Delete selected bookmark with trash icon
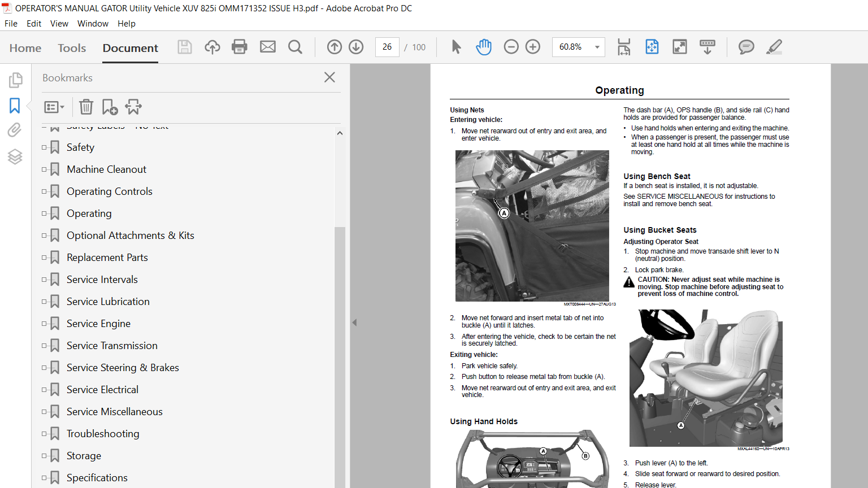 click(86, 107)
